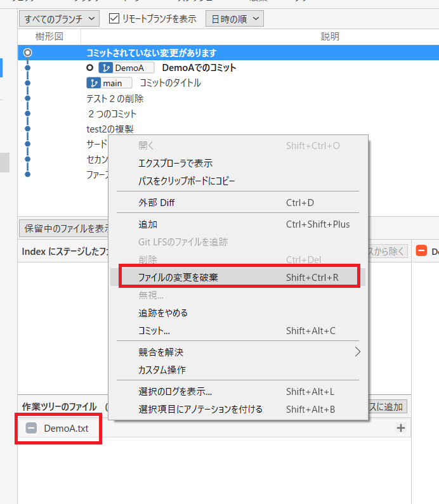Open the すべてのブランチ dropdown
The width and height of the screenshot is (439, 504).
point(58,19)
